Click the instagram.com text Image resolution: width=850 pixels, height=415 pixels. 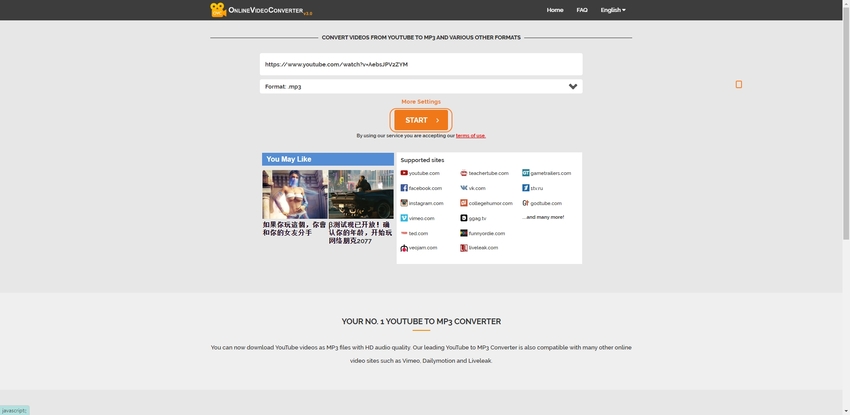pos(426,203)
